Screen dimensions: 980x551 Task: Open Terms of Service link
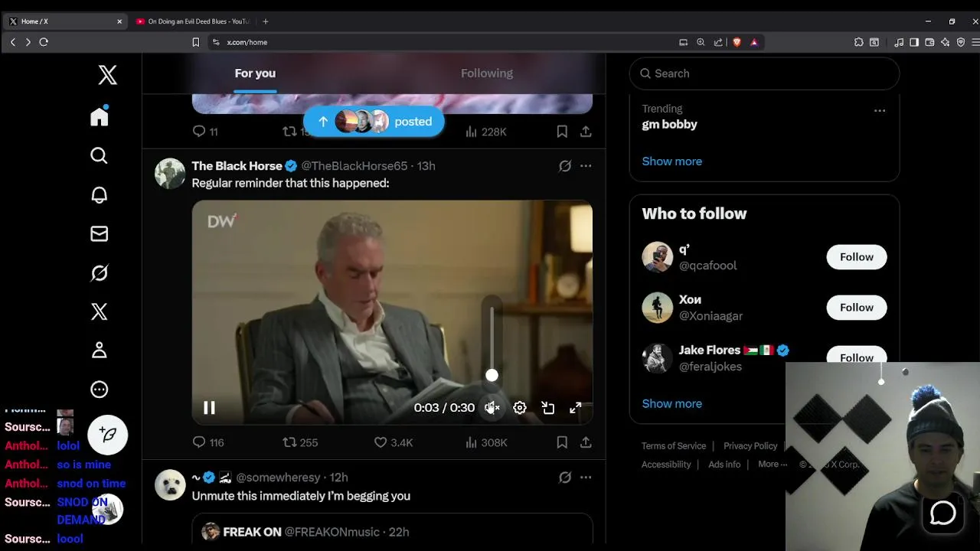click(674, 446)
